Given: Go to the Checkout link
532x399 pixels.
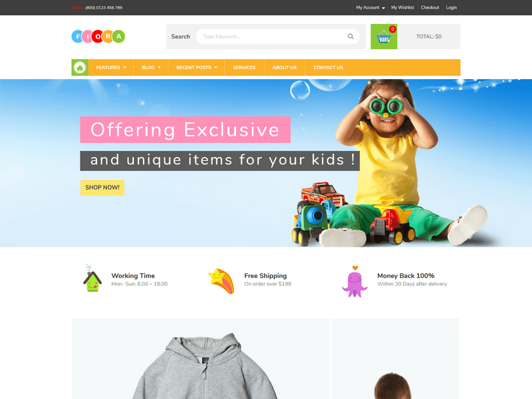Looking at the screenshot, I should click(430, 7).
